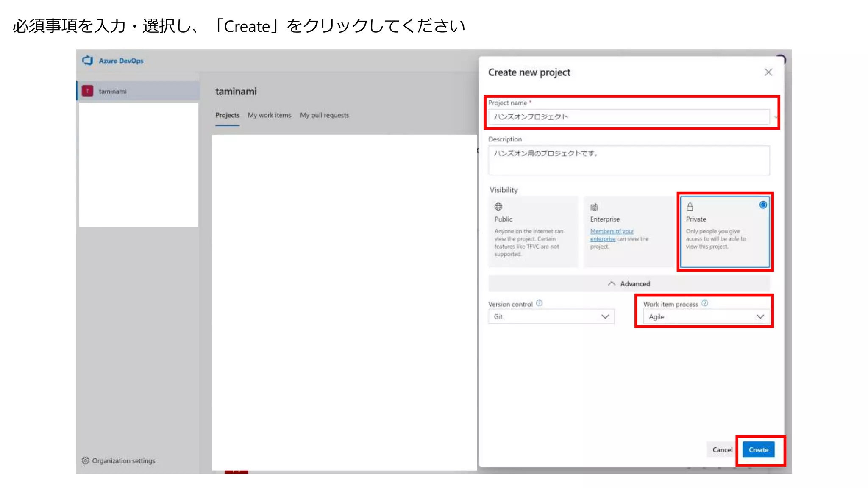The image size is (868, 488).
Task: Close the Create new project dialog
Action: [x=768, y=72]
